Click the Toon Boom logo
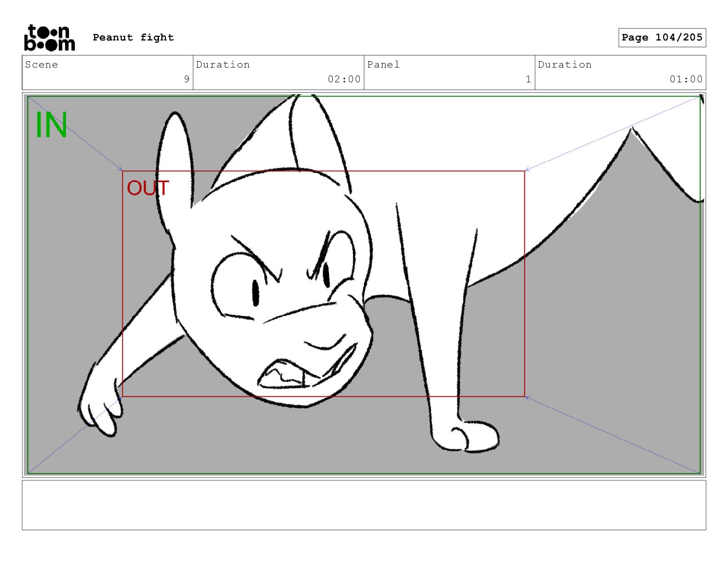Viewport: 728px width, 563px height. point(49,38)
